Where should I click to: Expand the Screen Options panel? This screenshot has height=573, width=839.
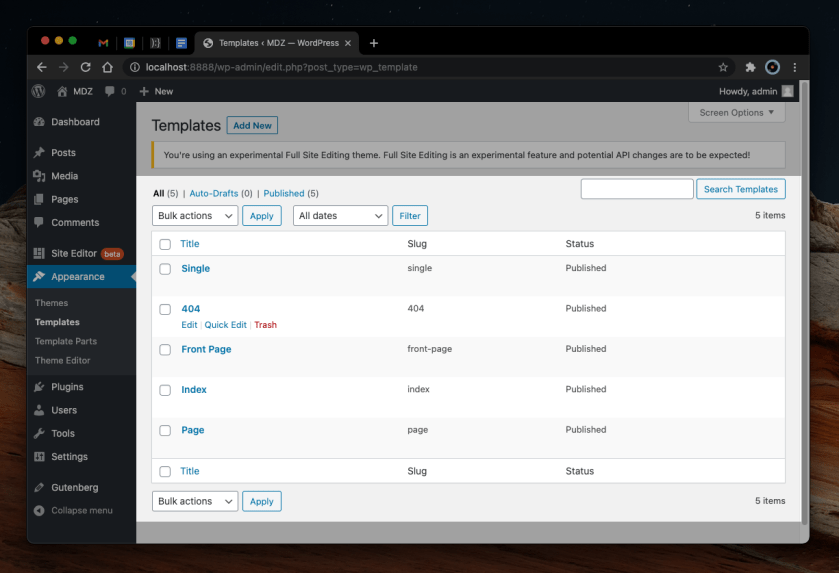pos(736,113)
